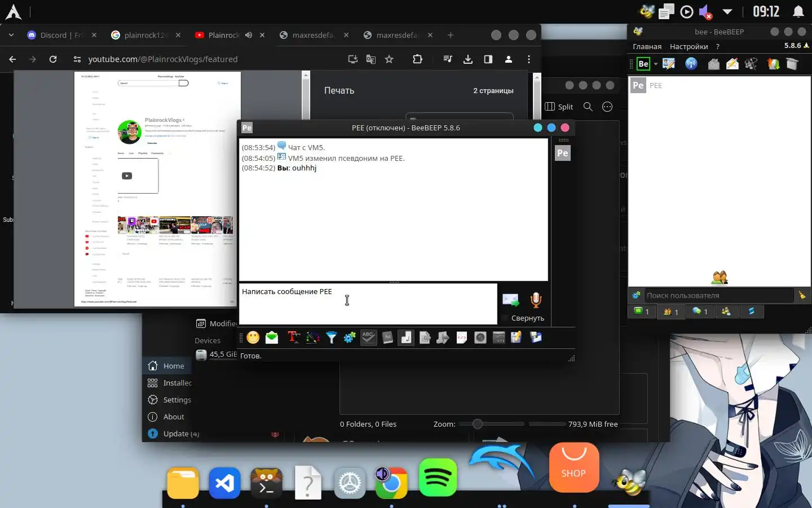Screen dimensions: 812x508
Task: Clear user search with the broom icon
Action: point(802,295)
